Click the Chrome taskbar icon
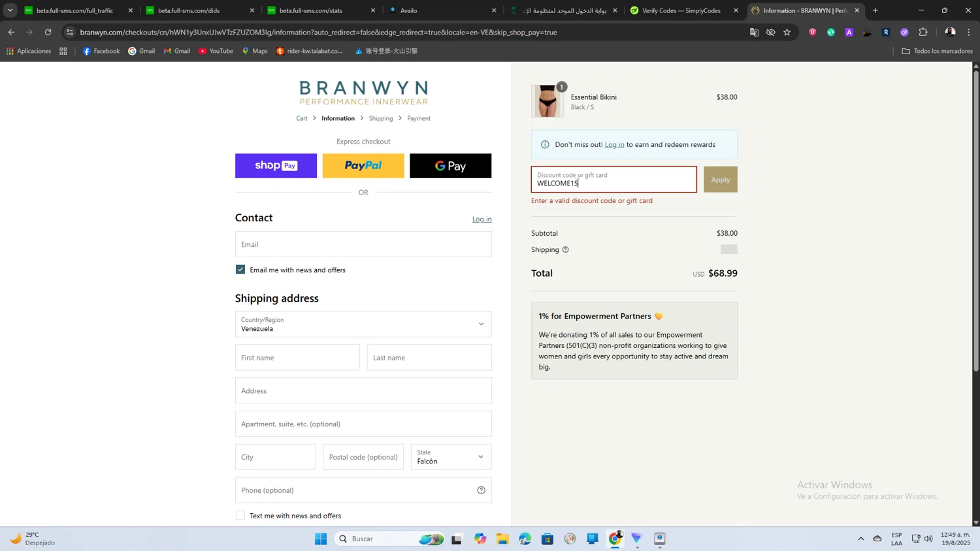 coord(615,539)
